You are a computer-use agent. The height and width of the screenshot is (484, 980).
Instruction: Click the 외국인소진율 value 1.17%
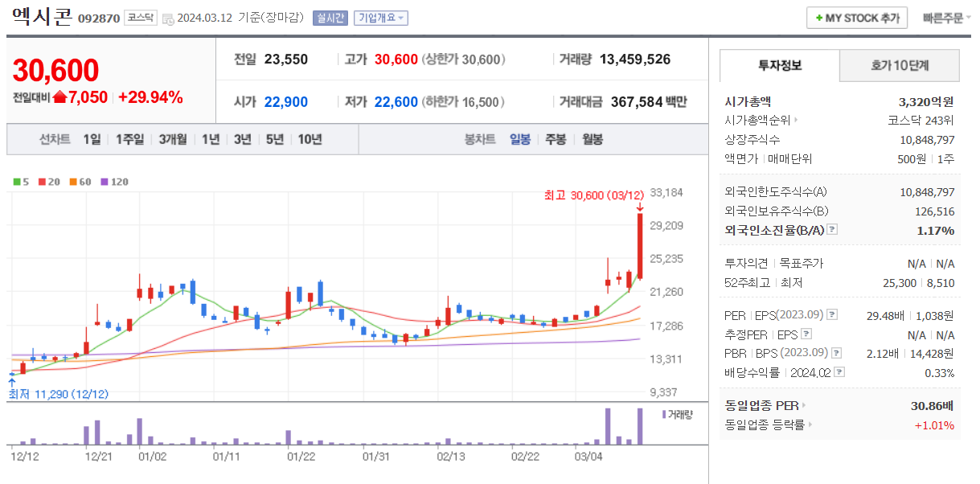pyautogui.click(x=936, y=230)
